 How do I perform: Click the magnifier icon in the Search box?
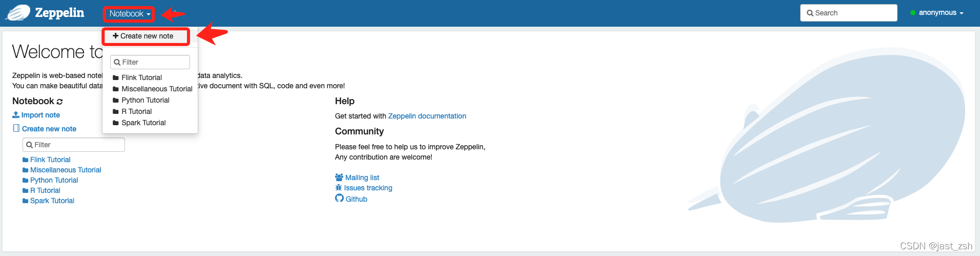click(810, 13)
